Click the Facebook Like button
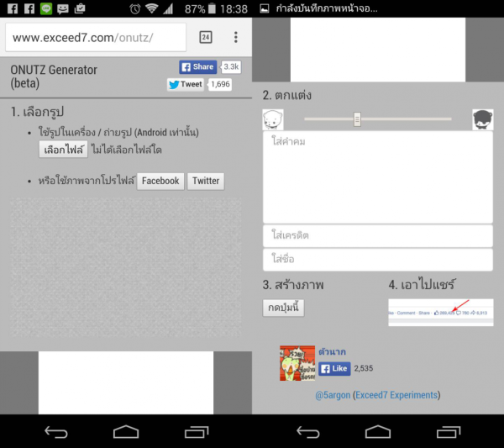 pyautogui.click(x=334, y=368)
